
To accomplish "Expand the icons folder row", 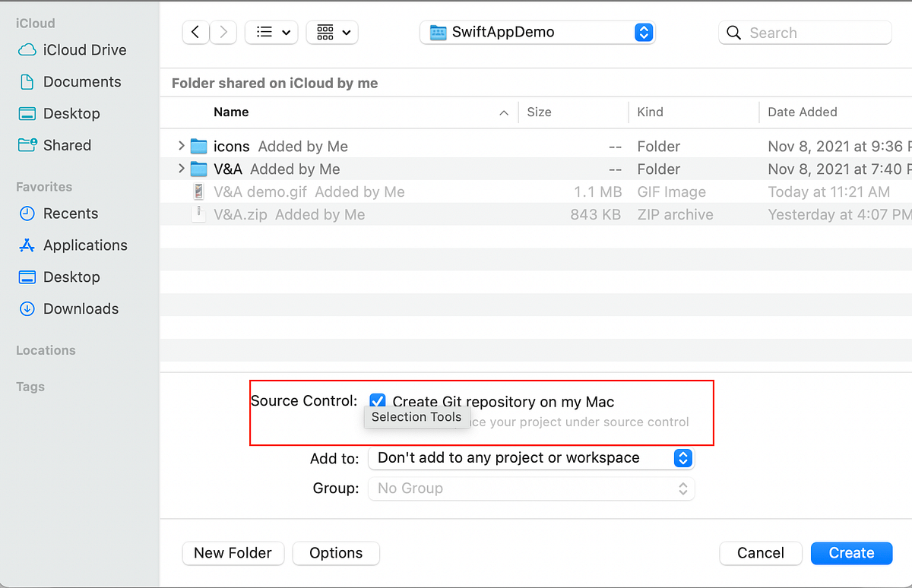I will (x=181, y=146).
